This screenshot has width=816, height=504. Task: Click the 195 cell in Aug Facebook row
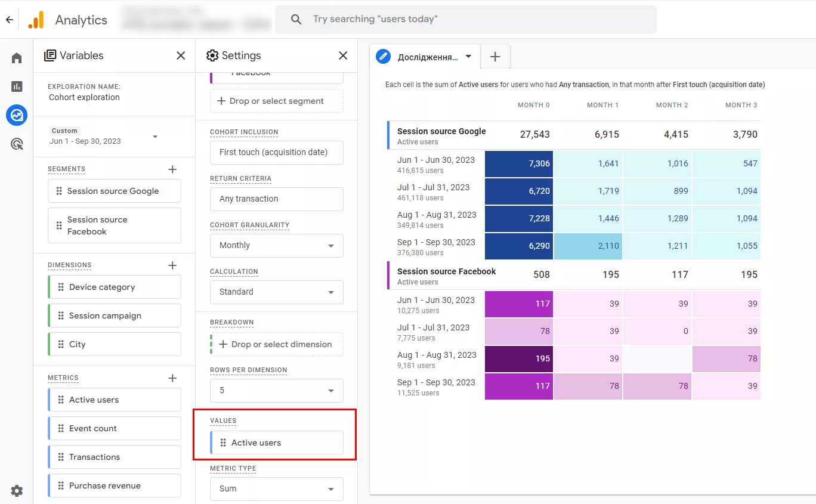[519, 358]
